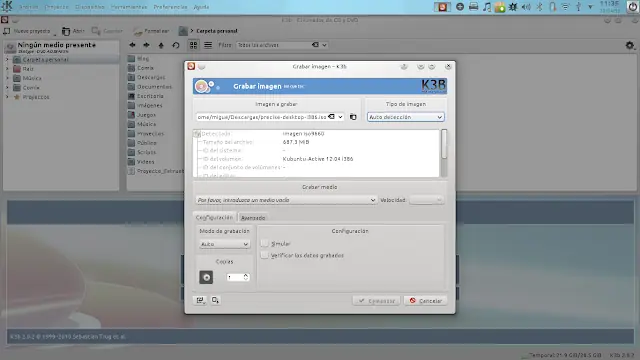Image resolution: width=640 pixels, height=360 pixels.
Task: Open the Grabar medio device dropdown
Action: click(286, 200)
